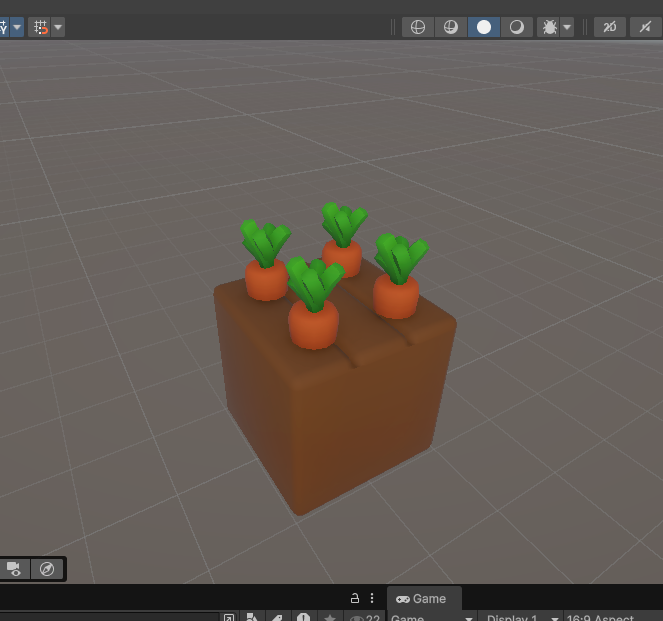This screenshot has height=621, width=663.
Task: Expand the grid snapping settings arrow
Action: pyautogui.click(x=58, y=27)
